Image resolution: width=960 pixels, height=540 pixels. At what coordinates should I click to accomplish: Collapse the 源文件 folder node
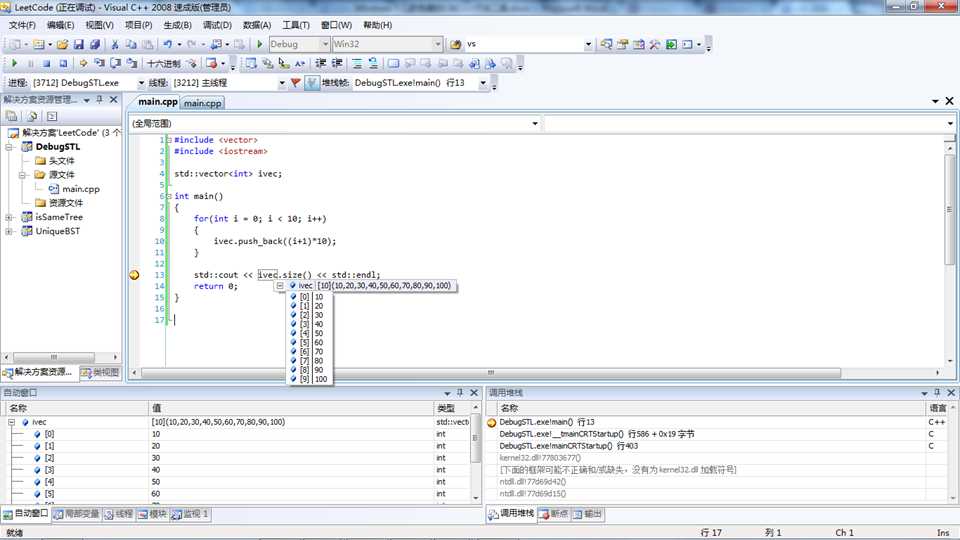[23, 175]
